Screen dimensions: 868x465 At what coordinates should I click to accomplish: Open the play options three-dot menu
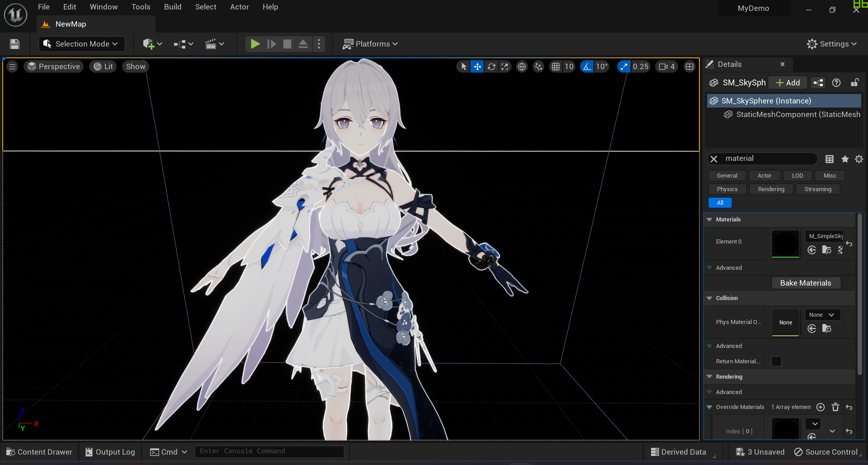pyautogui.click(x=319, y=44)
